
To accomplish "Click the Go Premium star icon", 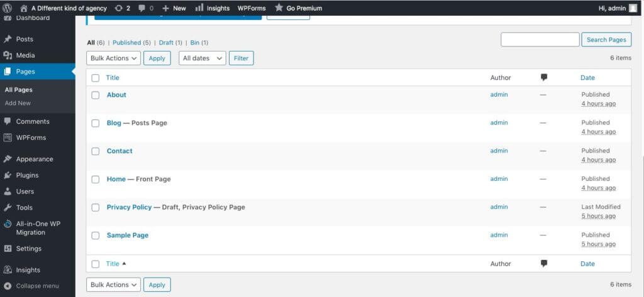I will pos(279,8).
